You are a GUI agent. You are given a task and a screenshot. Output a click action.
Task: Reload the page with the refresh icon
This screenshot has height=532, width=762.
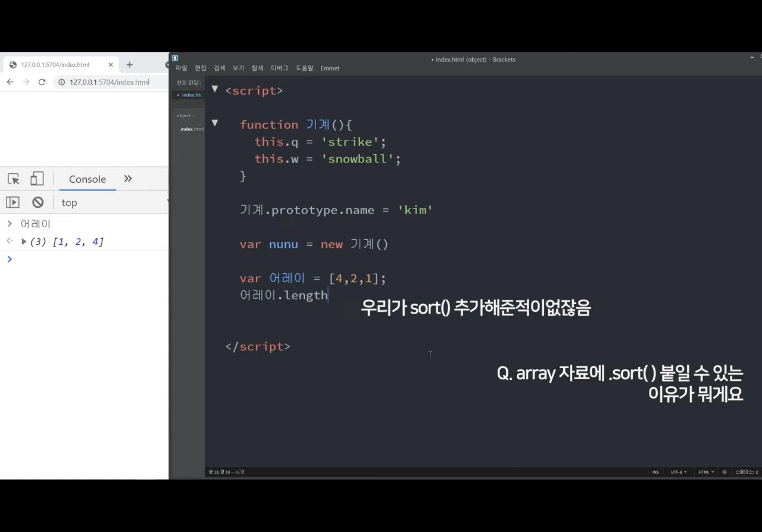point(42,82)
